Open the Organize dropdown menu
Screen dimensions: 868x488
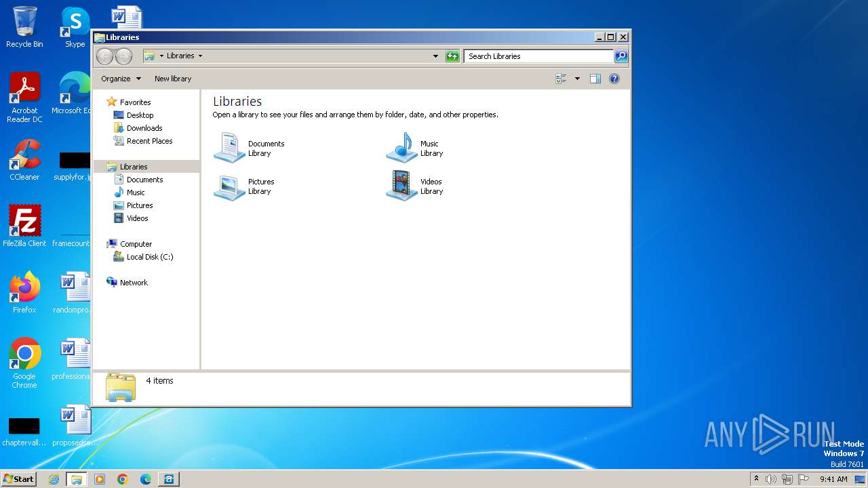121,79
